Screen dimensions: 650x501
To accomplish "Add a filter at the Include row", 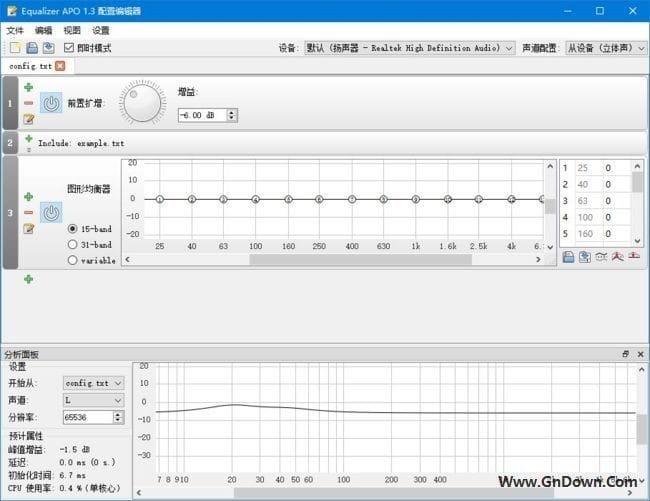I will click(29, 138).
